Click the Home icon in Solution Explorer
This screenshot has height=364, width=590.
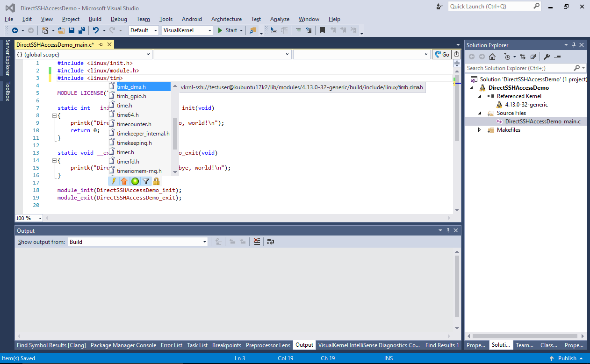point(492,57)
